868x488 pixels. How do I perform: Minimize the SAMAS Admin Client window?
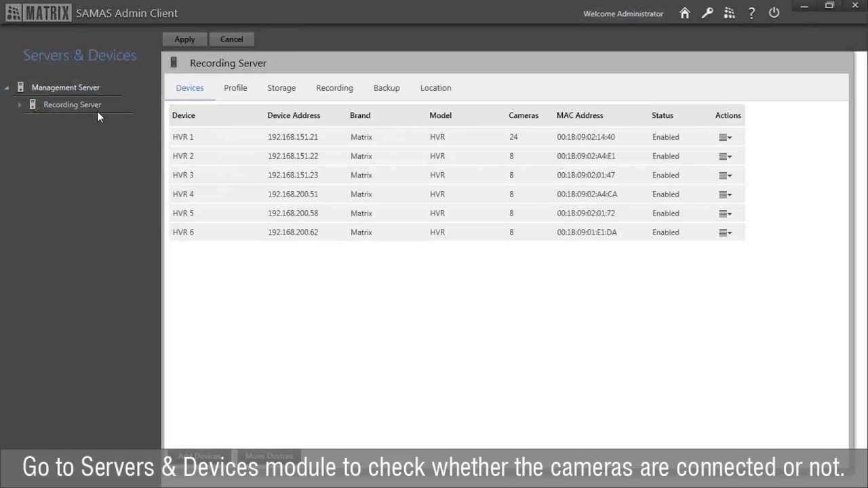point(804,6)
